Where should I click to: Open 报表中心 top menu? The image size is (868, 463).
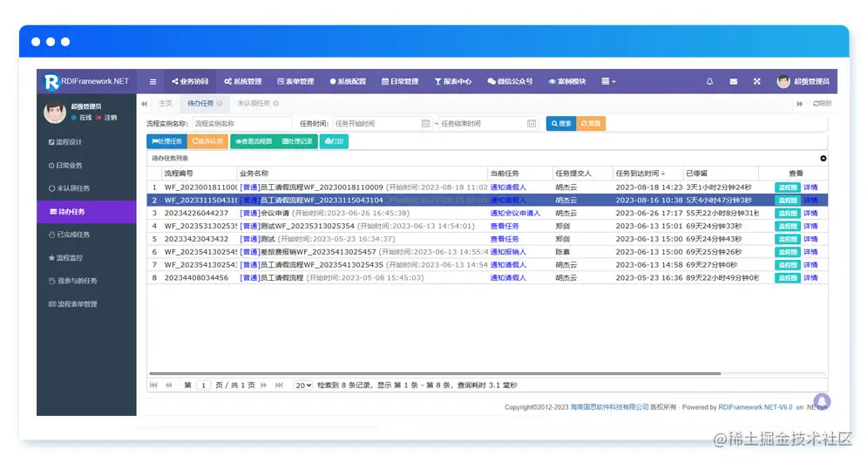[453, 81]
